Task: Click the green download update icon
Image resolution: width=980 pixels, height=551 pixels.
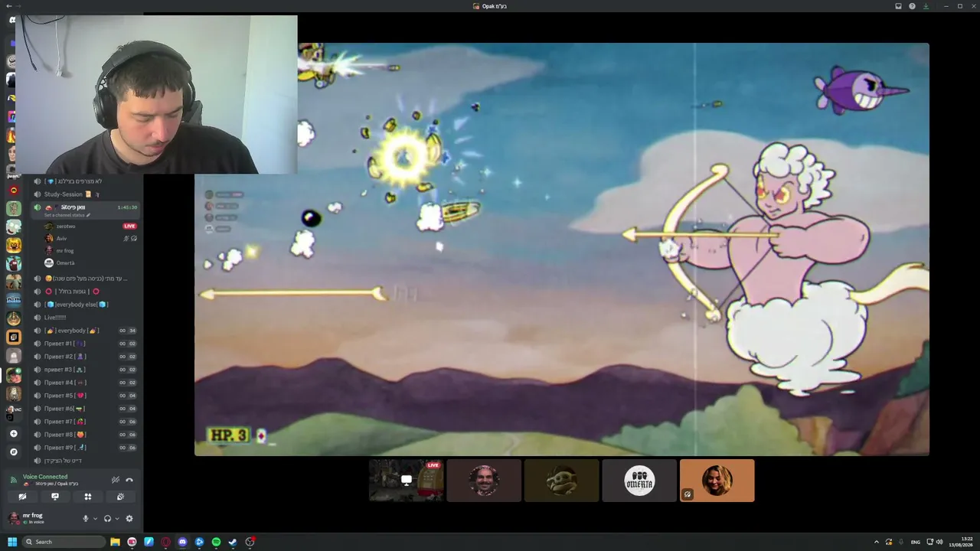Action: point(926,6)
